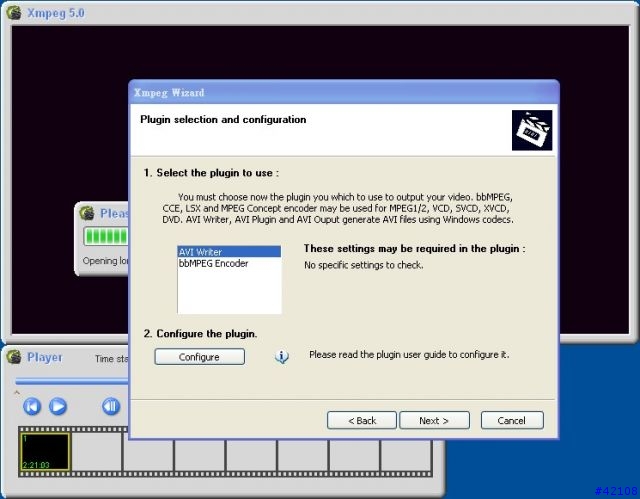Viewport: 640px width, 499px height.
Task: Click 'No specific settings to check.' text
Action: (364, 265)
